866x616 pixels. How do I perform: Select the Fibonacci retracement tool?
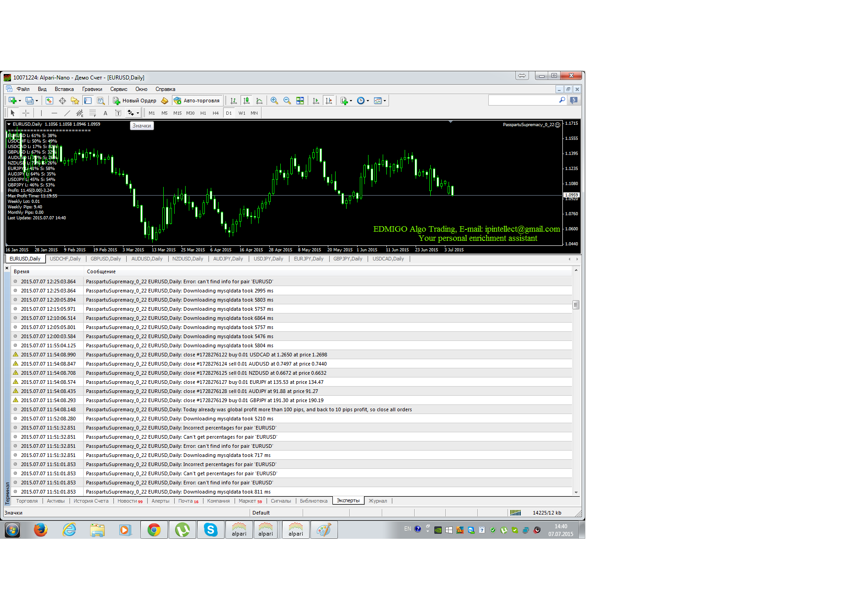click(93, 113)
